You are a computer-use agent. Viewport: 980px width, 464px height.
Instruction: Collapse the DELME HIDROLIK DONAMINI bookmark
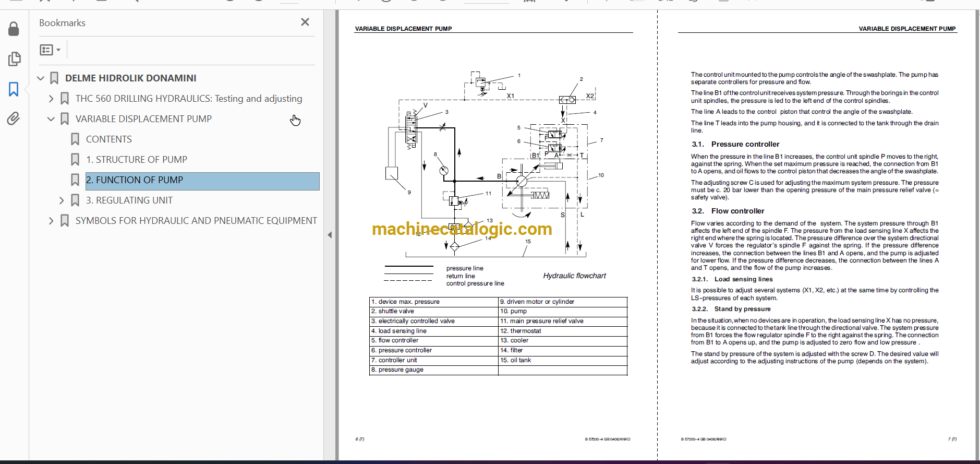click(x=41, y=78)
